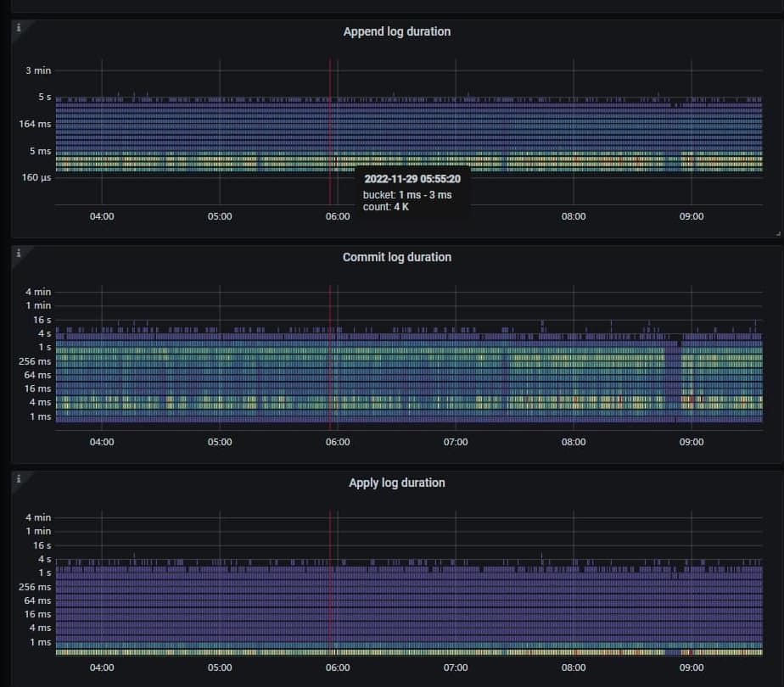This screenshot has width=784, height=687.
Task: Click resize handle of Append log duration panel
Action: coord(777,232)
